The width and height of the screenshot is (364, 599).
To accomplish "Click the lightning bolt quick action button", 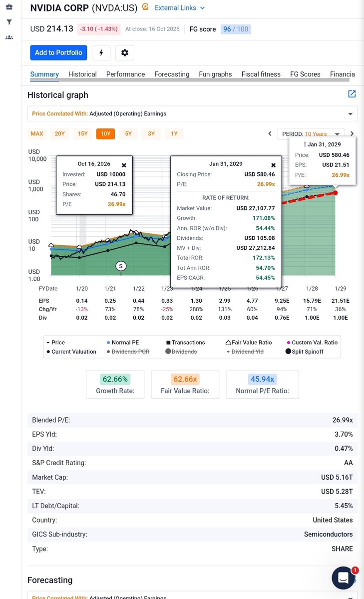I will (101, 53).
